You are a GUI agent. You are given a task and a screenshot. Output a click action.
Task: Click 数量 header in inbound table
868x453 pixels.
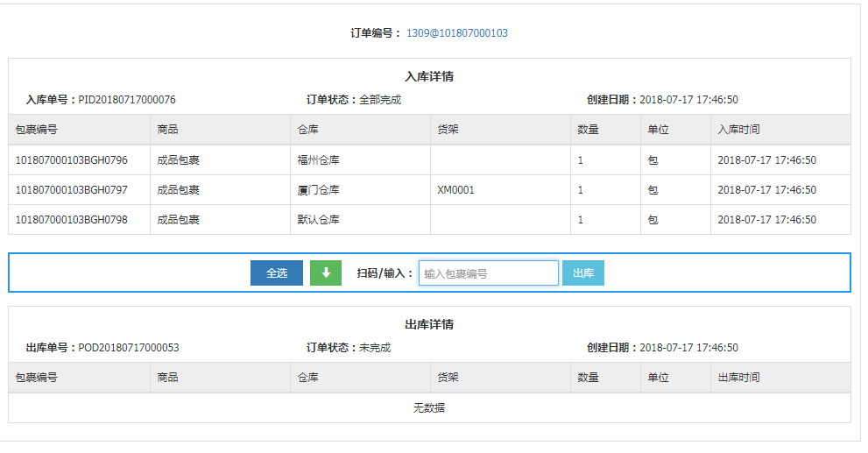588,130
